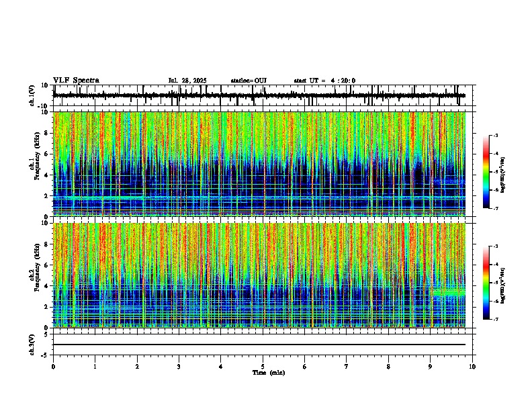
Task: Click time axis tick label "9"
Action: 430,367
